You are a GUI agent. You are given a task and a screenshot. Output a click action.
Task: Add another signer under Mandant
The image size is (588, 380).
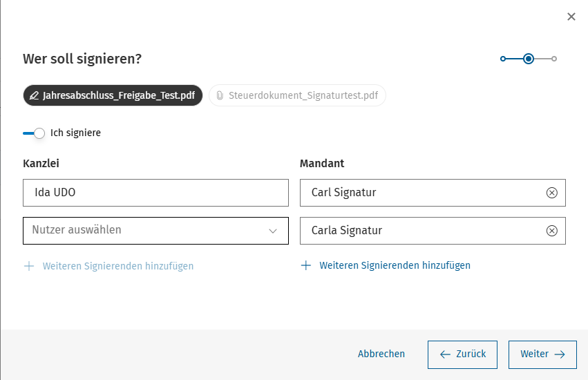click(386, 265)
